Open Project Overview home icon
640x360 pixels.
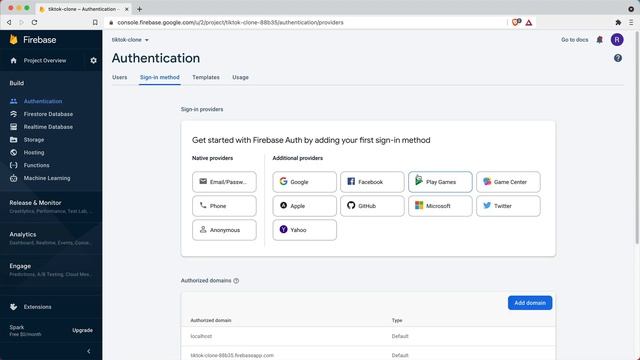13,60
